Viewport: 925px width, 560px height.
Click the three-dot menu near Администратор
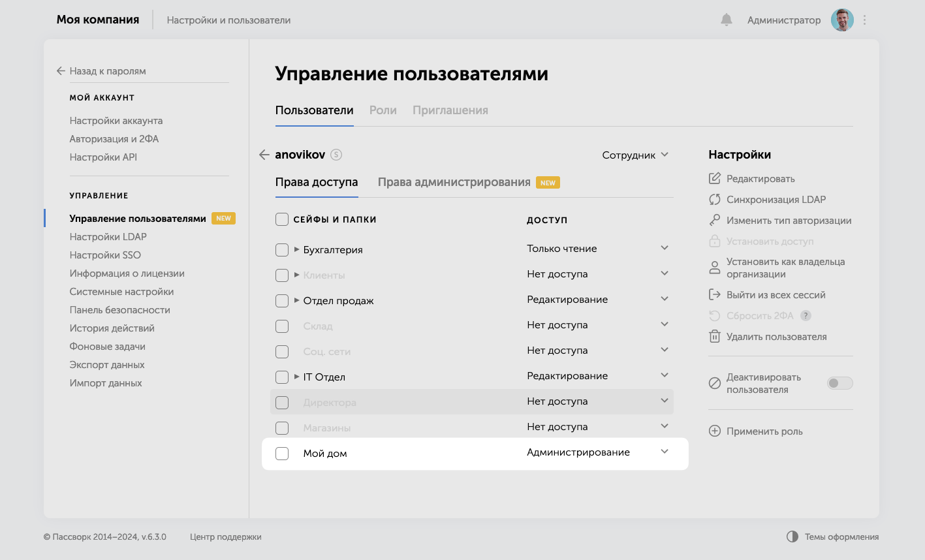click(864, 20)
